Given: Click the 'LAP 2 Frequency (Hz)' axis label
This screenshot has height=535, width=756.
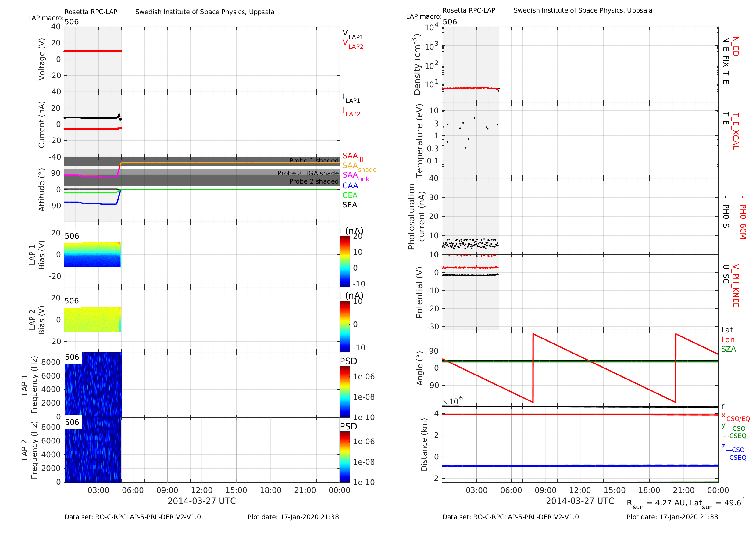Looking at the screenshot, I should point(29,450).
